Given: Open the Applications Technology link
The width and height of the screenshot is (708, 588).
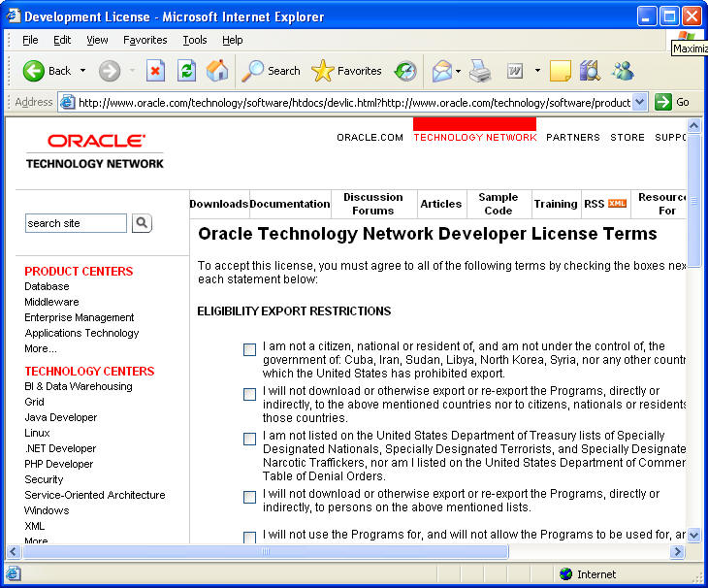Looking at the screenshot, I should (81, 333).
